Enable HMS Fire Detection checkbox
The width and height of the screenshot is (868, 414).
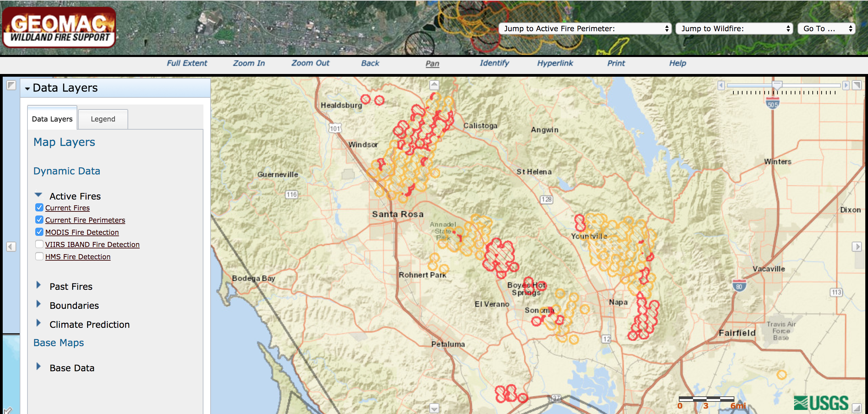click(x=39, y=257)
